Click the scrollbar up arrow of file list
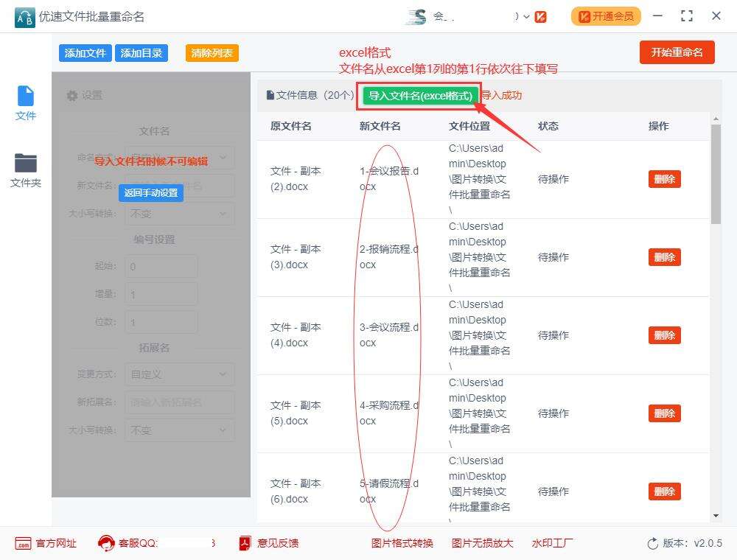The height and width of the screenshot is (560, 737). point(716,119)
